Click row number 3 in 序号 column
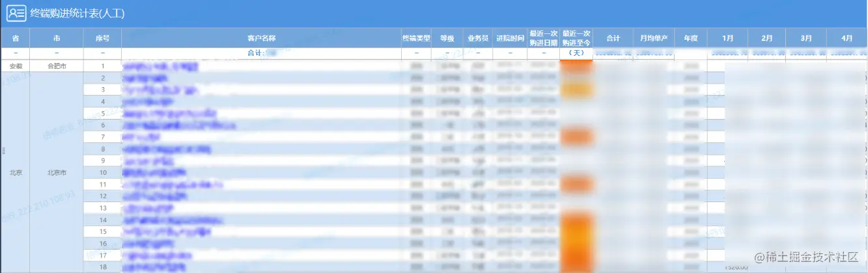868x273 pixels. tap(103, 90)
